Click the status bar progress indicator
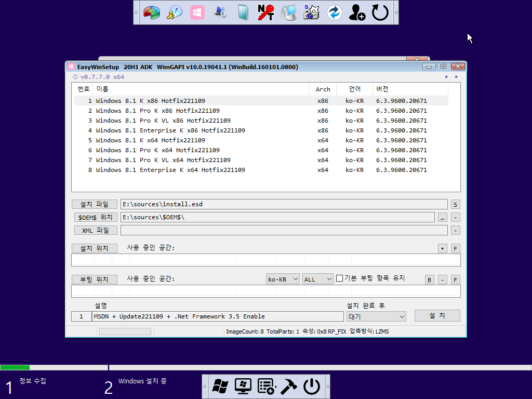This screenshot has height=399, width=532. [x=125, y=331]
